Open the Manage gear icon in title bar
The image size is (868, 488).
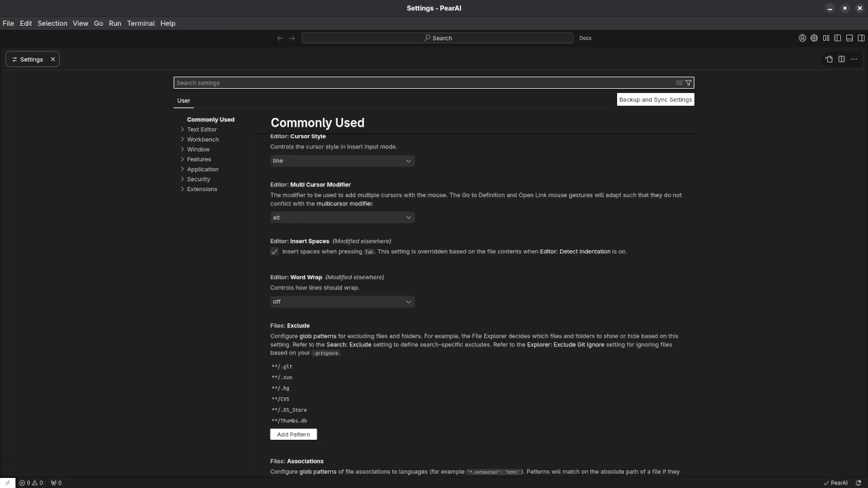tap(814, 38)
